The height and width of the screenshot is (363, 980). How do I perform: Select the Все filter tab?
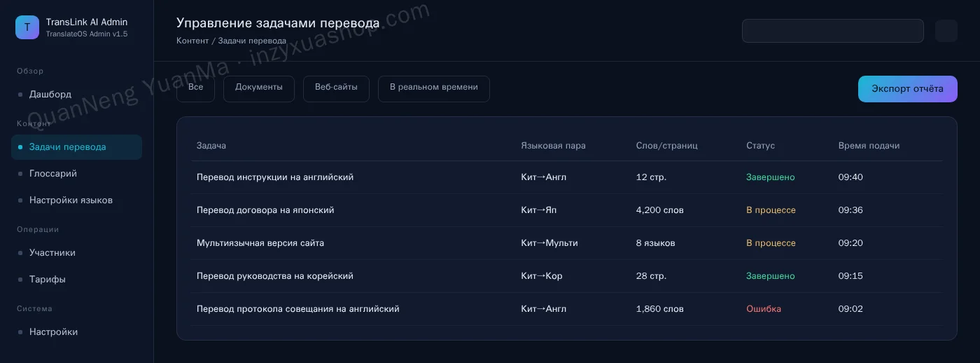coord(196,89)
